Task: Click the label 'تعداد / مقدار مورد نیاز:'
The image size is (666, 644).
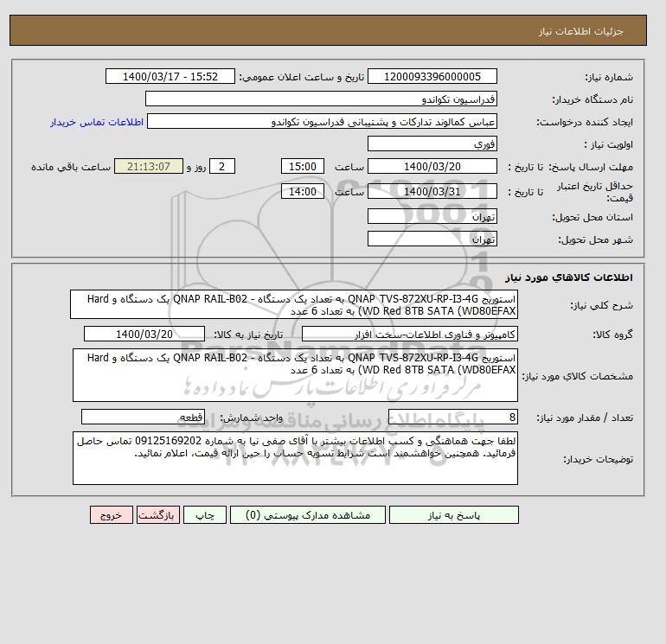Action: pos(585,418)
